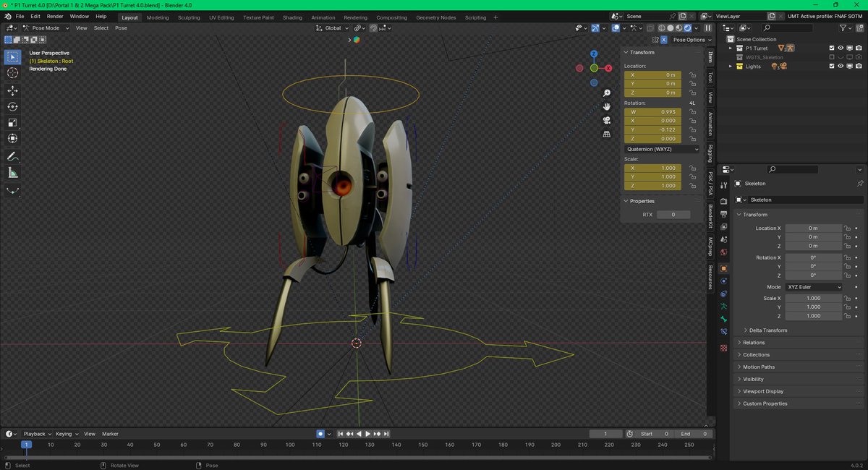Click the Marker menu in timeline
The width and height of the screenshot is (868, 470).
110,434
